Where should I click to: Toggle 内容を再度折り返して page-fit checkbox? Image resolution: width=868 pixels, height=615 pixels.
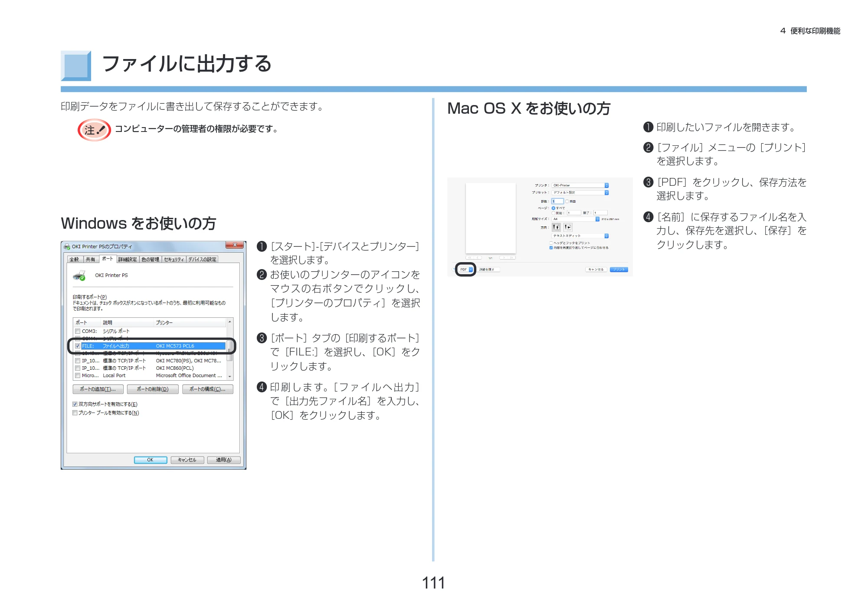[551, 248]
